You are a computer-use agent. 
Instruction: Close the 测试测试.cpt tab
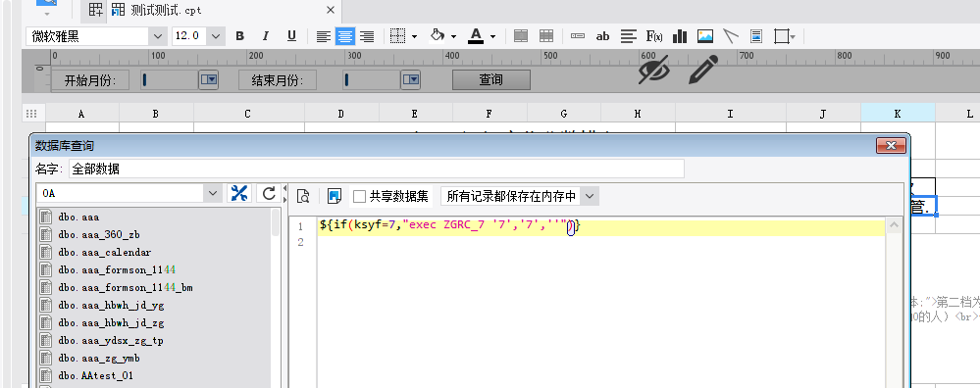[331, 10]
